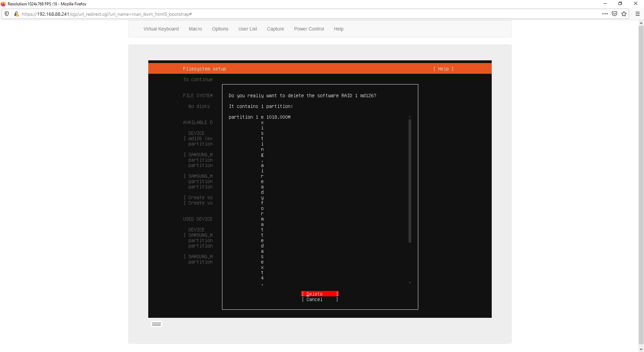Open the Capture menu
The image size is (644, 352).
point(275,29)
